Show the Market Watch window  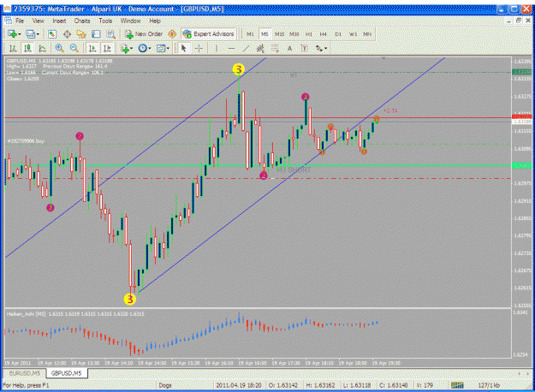tap(52, 34)
